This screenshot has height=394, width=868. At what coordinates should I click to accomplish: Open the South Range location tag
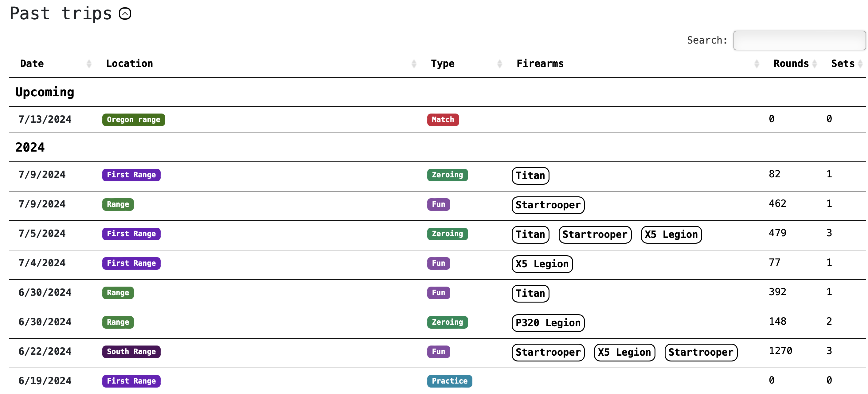[x=131, y=352]
